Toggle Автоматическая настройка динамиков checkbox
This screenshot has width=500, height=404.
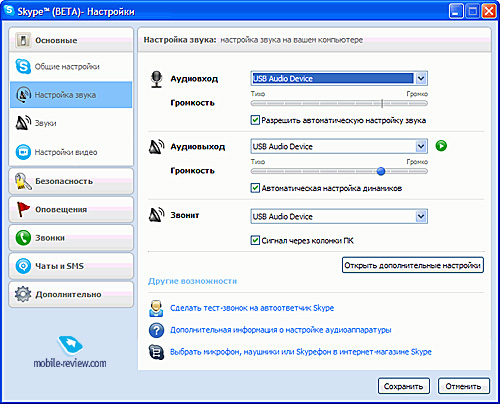point(255,188)
